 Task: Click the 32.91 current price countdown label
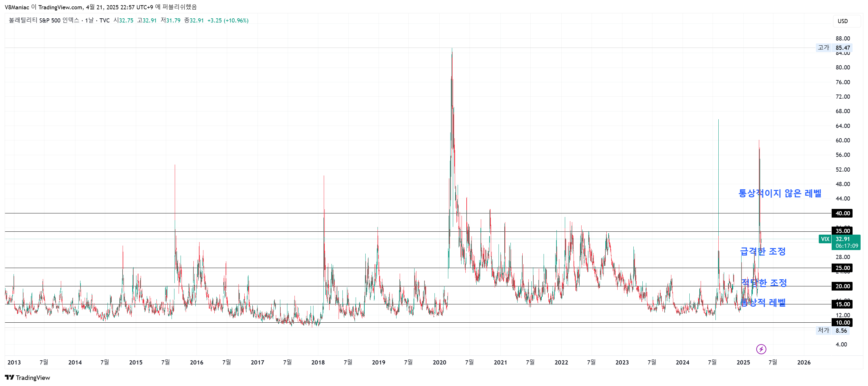point(846,243)
